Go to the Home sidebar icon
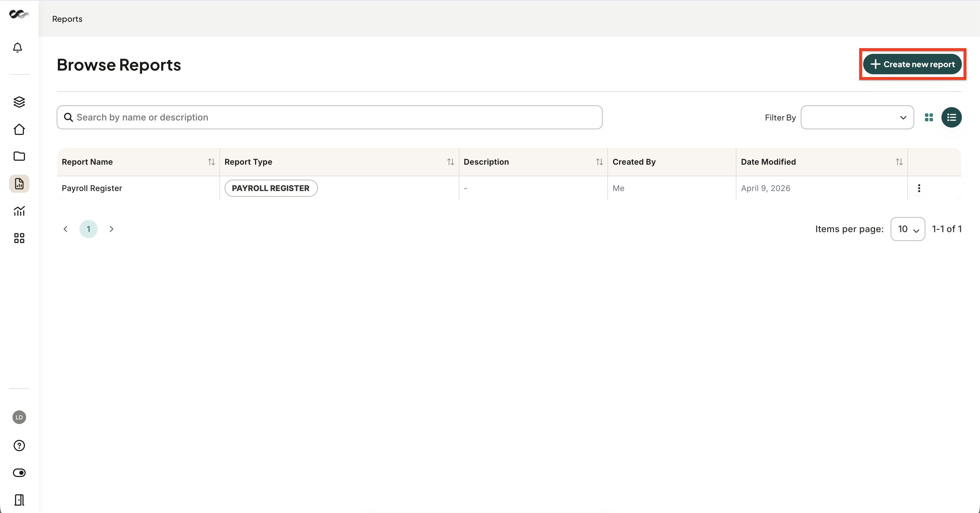Viewport: 980px width, 513px height. 19,129
